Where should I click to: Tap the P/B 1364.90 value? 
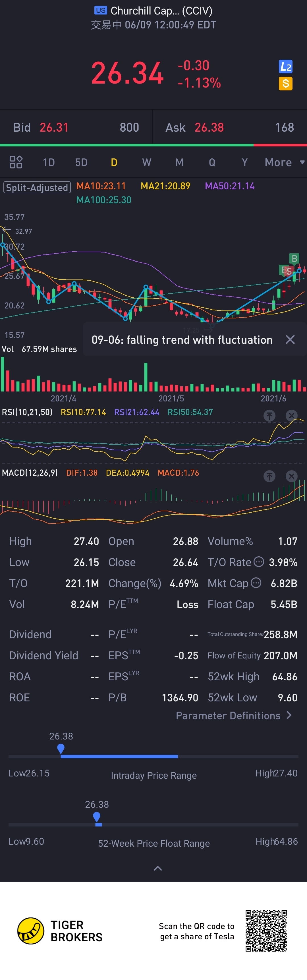180,697
